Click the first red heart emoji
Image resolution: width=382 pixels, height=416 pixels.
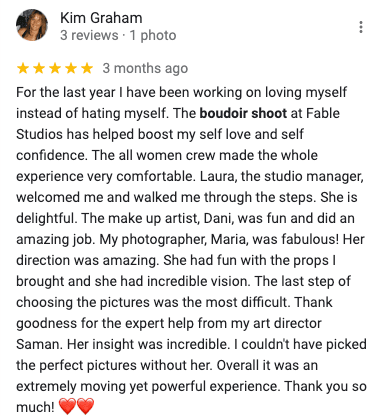(67, 406)
